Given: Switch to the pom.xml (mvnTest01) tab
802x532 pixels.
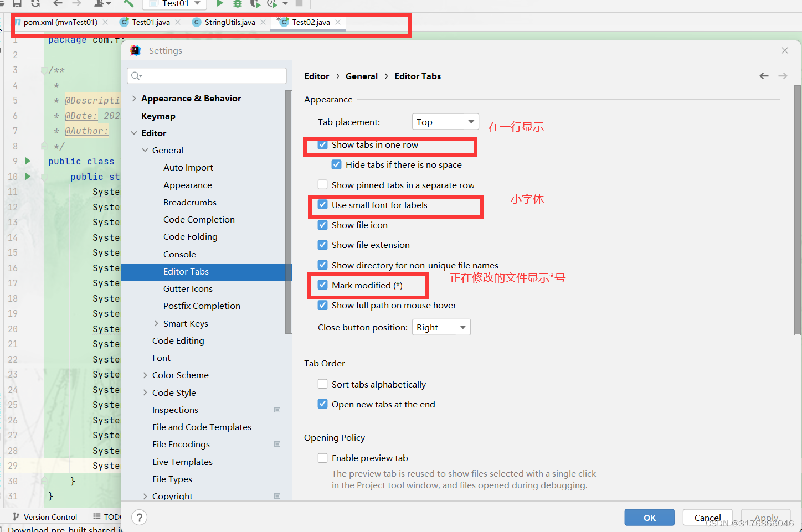Looking at the screenshot, I should tap(60, 22).
